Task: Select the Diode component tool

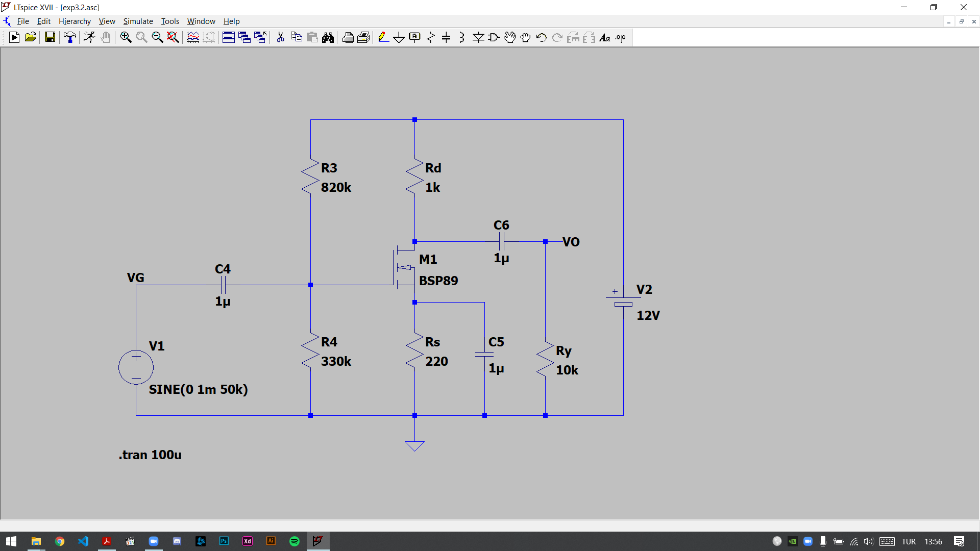Action: tap(478, 37)
